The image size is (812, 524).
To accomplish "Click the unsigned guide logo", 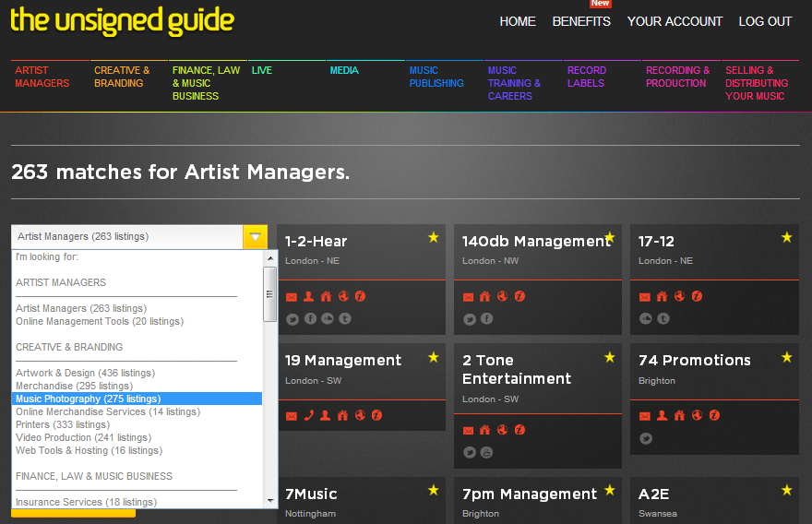I will point(122,21).
